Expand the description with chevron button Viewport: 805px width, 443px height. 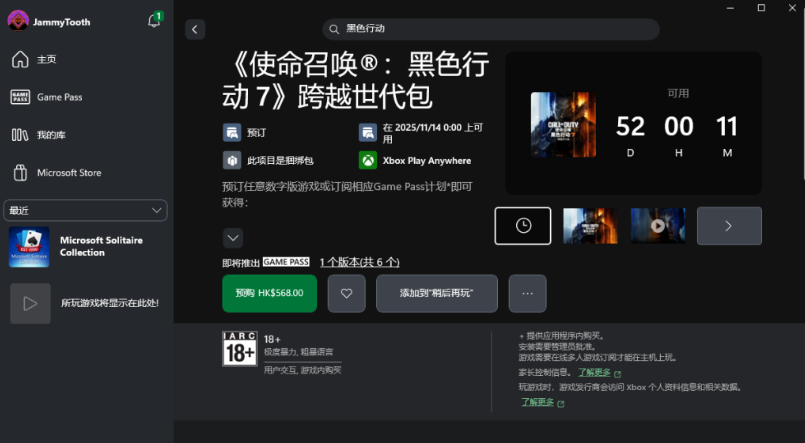click(x=233, y=238)
